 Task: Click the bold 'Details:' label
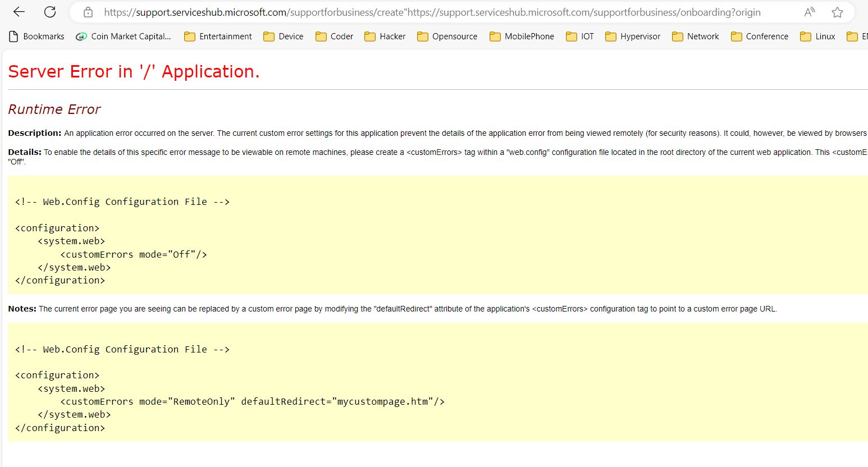(25, 152)
